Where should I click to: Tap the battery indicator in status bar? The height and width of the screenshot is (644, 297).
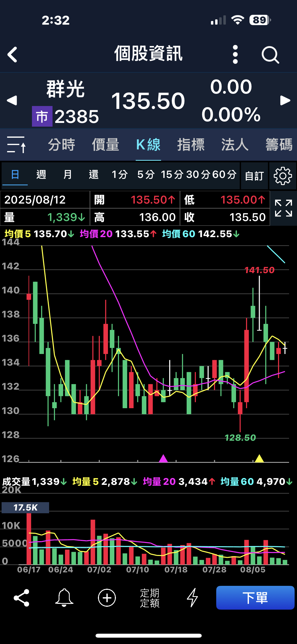260,20
